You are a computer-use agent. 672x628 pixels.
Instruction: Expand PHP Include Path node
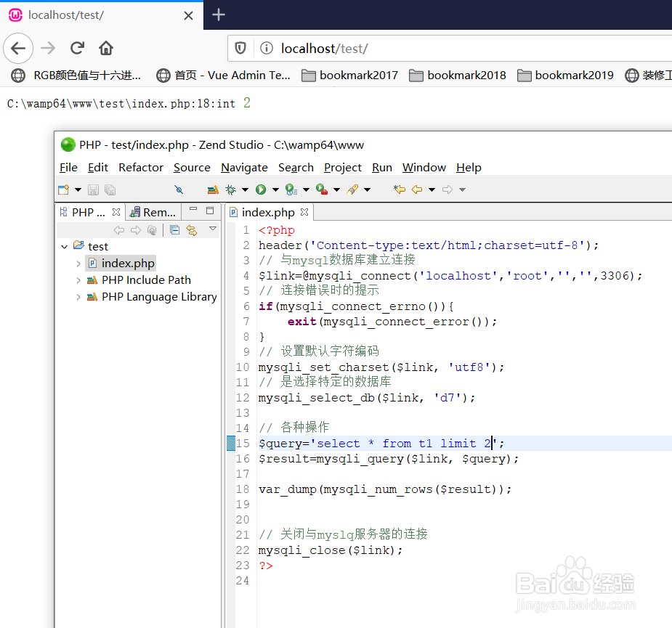click(78, 280)
